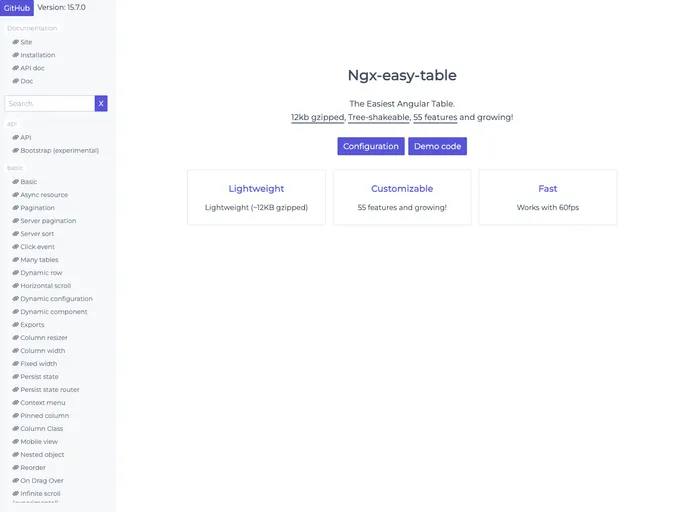Click the link icon next to Context menu
This screenshot has width=688, height=512.
click(15, 403)
